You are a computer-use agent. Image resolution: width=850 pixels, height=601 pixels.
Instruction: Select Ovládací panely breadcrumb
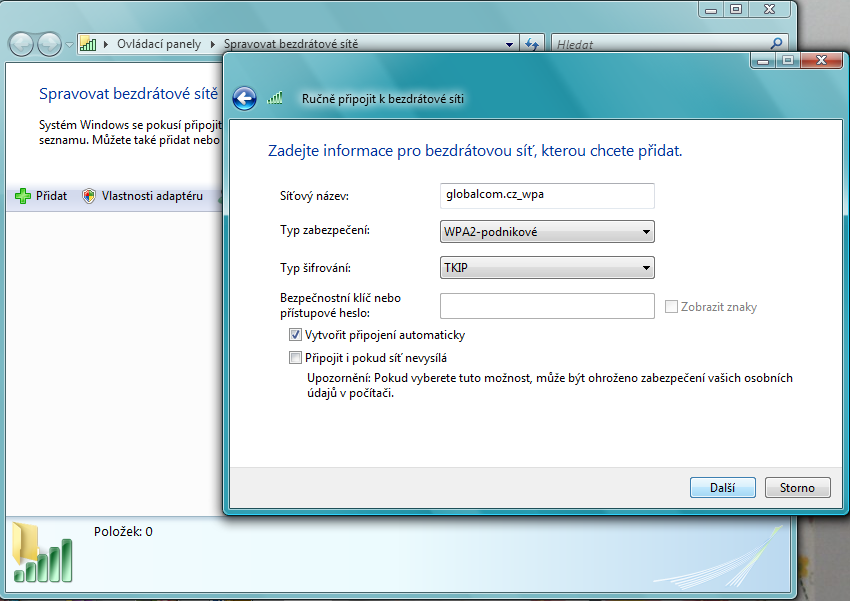158,45
